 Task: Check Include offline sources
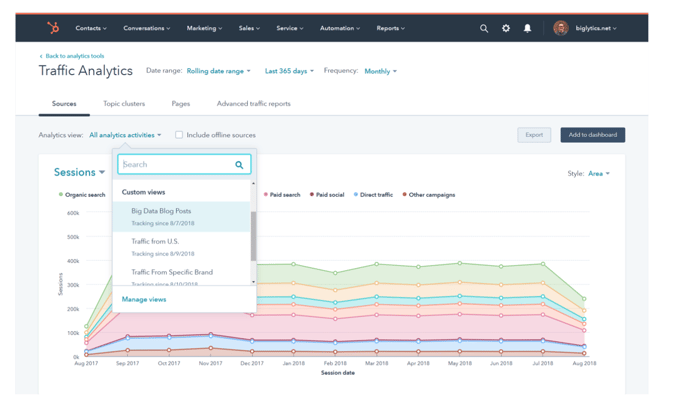[x=179, y=135]
